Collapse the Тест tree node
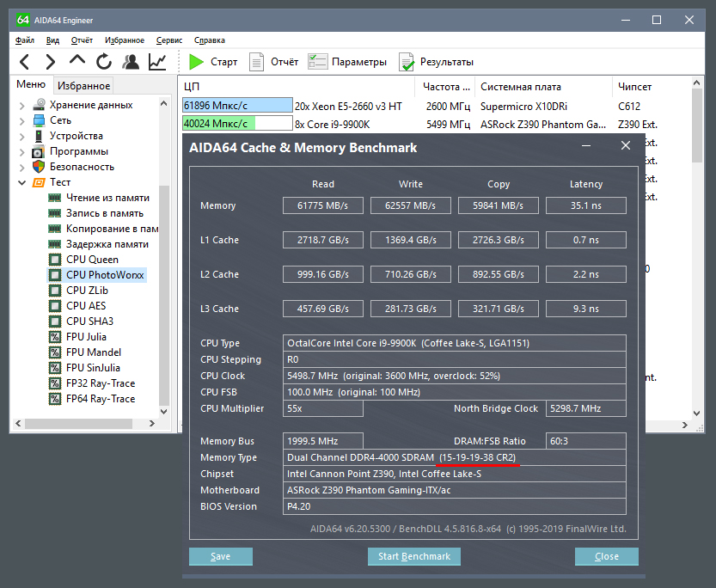Image resolution: width=716 pixels, height=588 pixels. (21, 182)
